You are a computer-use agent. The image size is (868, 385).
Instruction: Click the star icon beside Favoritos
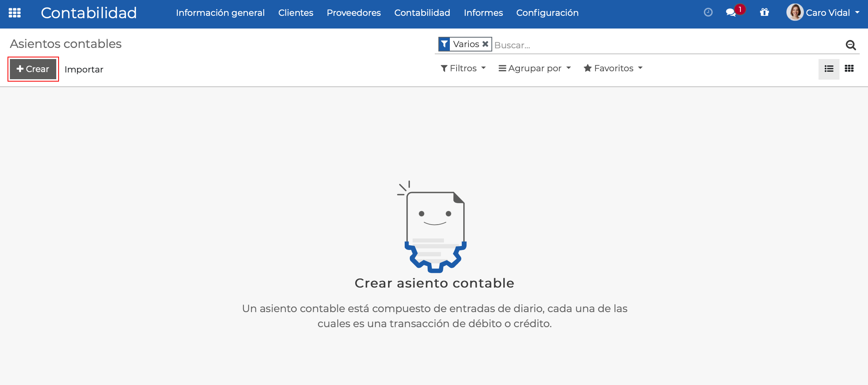[x=587, y=68]
